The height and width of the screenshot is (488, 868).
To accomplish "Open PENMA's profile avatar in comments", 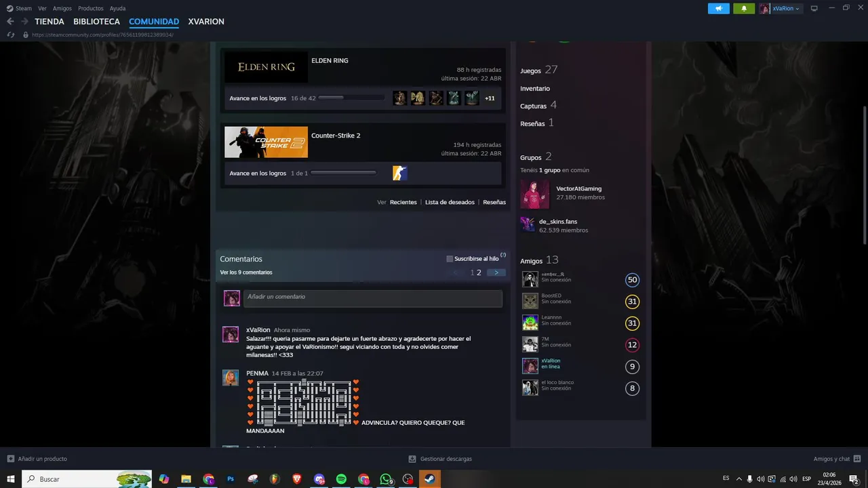I will (x=231, y=378).
